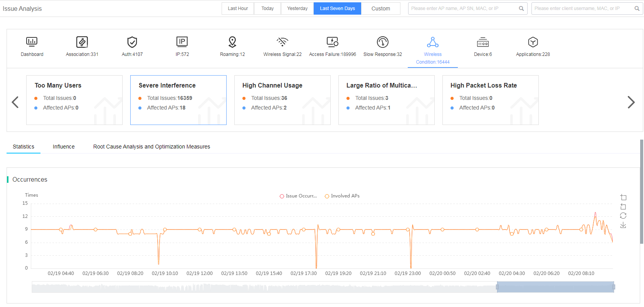
Task: Select the Severe Interference card
Action: click(178, 100)
